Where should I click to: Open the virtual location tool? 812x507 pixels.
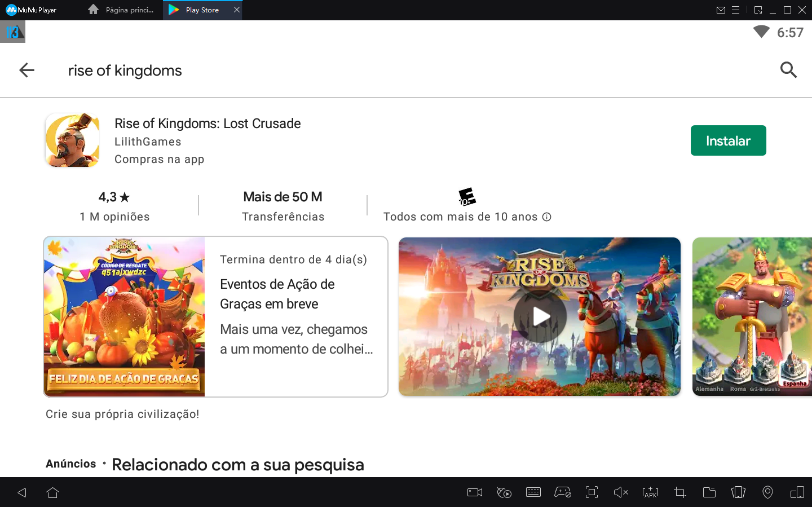[x=767, y=492]
